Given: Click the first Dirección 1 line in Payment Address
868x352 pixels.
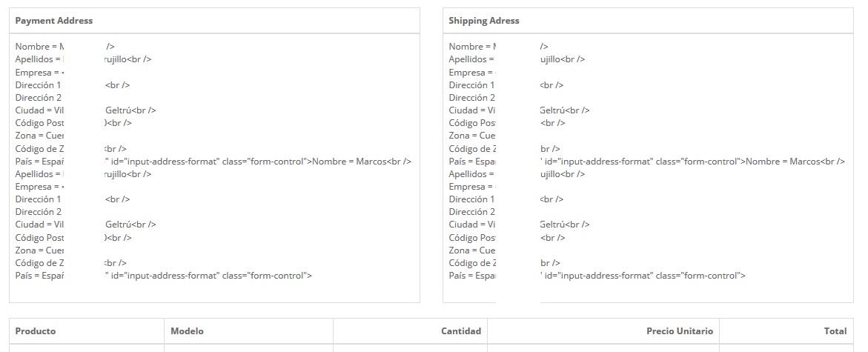Looking at the screenshot, I should coord(73,85).
